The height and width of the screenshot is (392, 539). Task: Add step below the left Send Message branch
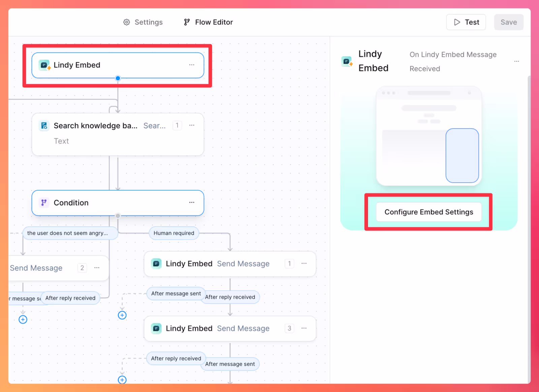(23, 320)
